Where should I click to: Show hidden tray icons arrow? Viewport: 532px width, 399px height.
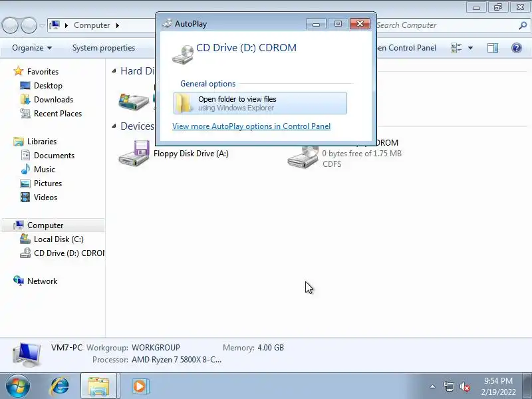(x=433, y=386)
